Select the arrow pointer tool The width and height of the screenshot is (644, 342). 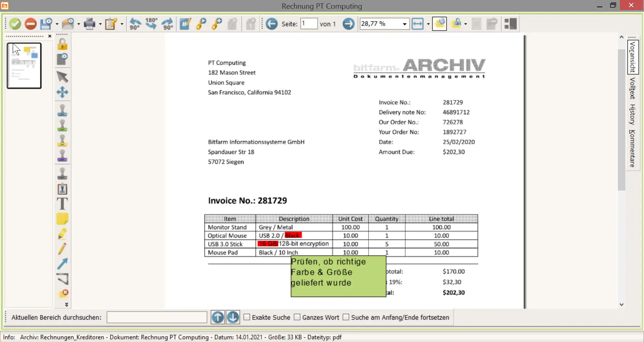pos(62,77)
